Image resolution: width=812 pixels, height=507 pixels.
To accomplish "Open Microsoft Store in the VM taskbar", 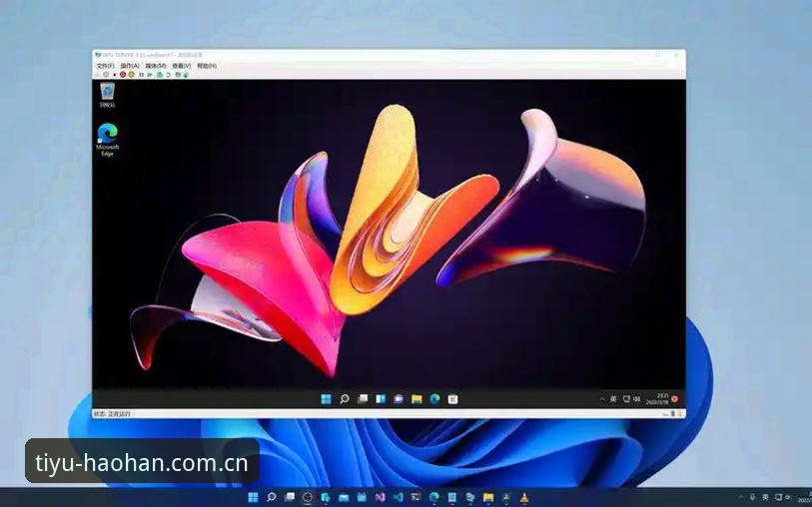I will 452,399.
